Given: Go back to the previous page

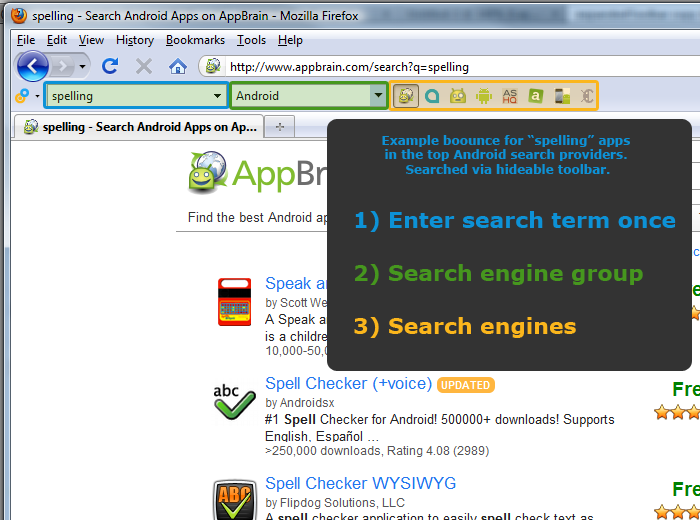Looking at the screenshot, I should point(32,67).
